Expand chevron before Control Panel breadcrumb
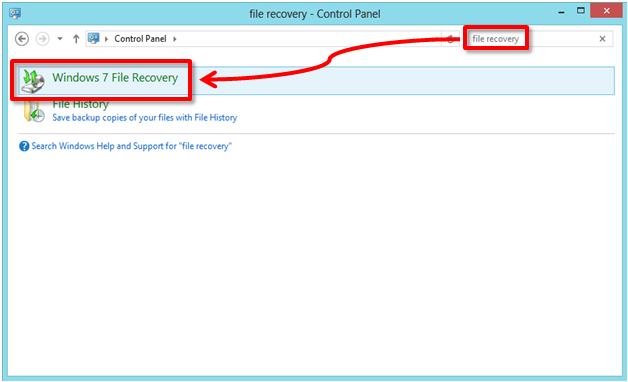The image size is (628, 382). [107, 39]
